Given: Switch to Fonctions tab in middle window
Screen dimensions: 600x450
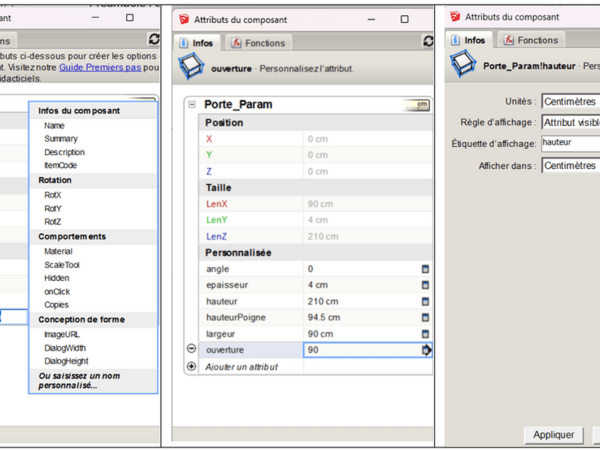Looking at the screenshot, I should point(256,43).
